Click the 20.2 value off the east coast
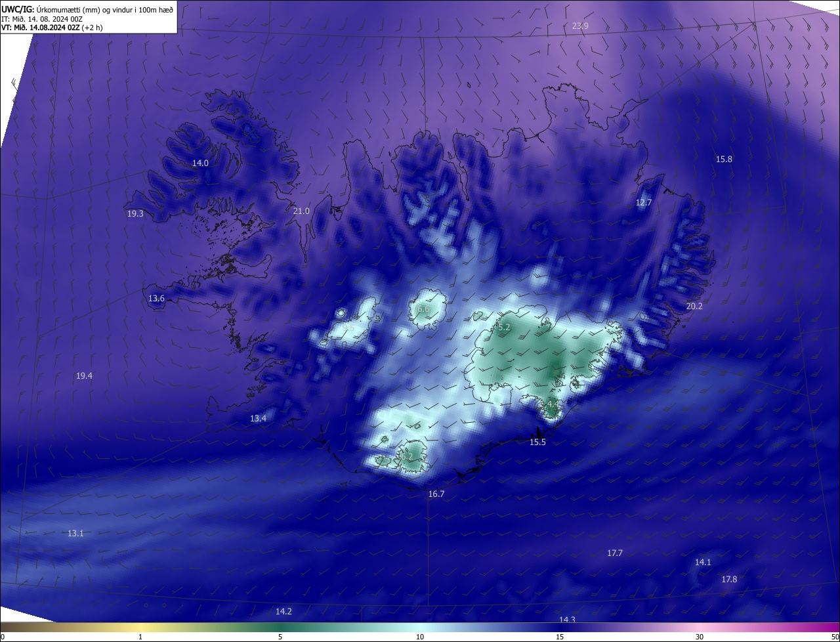The width and height of the screenshot is (840, 642). click(694, 306)
